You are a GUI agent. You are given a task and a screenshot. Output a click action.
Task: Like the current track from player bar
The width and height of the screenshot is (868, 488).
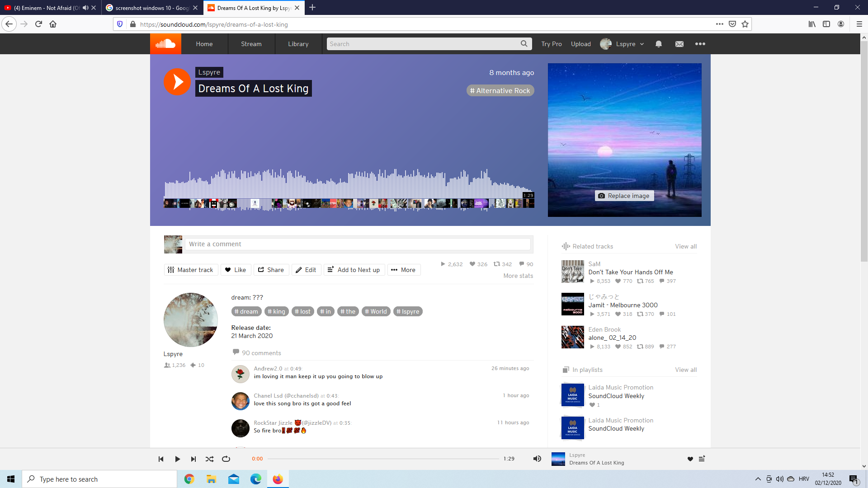pyautogui.click(x=690, y=459)
